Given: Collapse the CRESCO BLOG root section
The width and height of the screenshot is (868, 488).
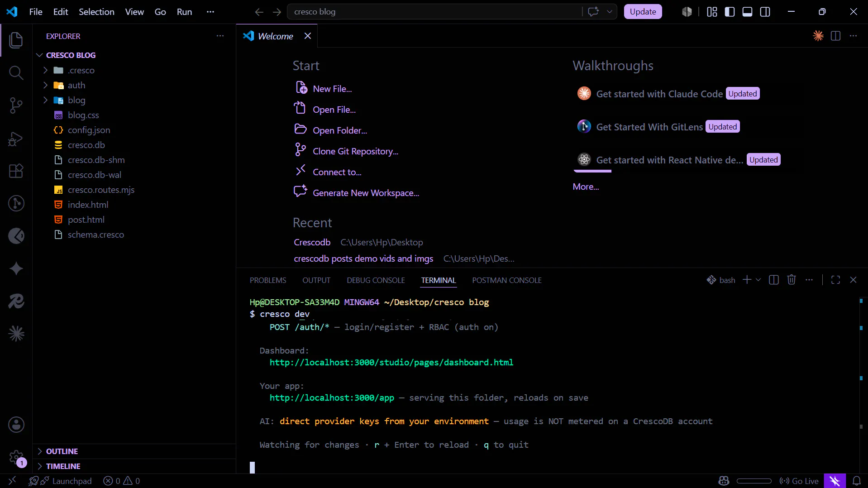Looking at the screenshot, I should (x=40, y=55).
